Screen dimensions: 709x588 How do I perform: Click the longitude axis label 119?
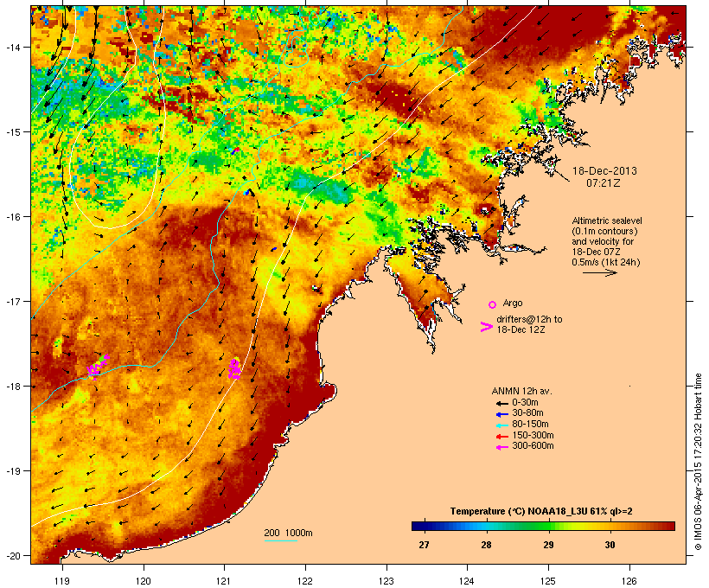[62, 581]
